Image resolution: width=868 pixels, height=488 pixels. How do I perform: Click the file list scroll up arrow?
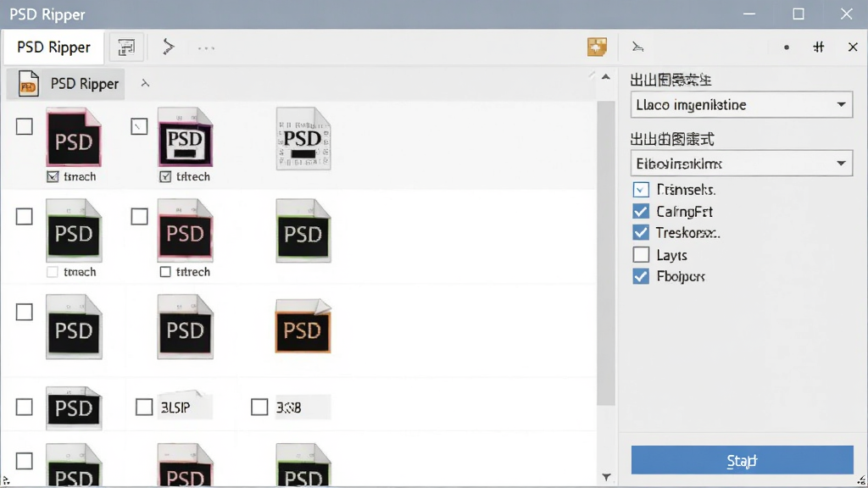(x=606, y=77)
